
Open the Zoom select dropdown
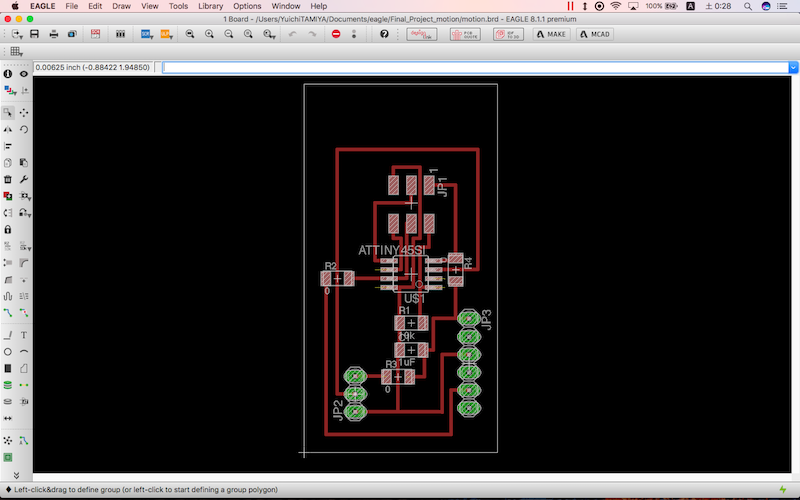pos(269,34)
